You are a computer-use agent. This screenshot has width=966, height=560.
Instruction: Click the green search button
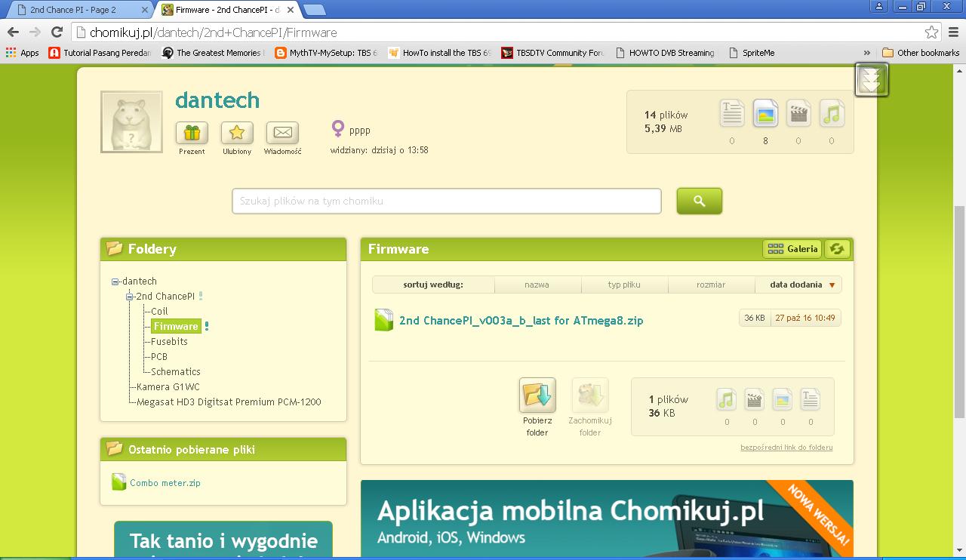pos(699,201)
